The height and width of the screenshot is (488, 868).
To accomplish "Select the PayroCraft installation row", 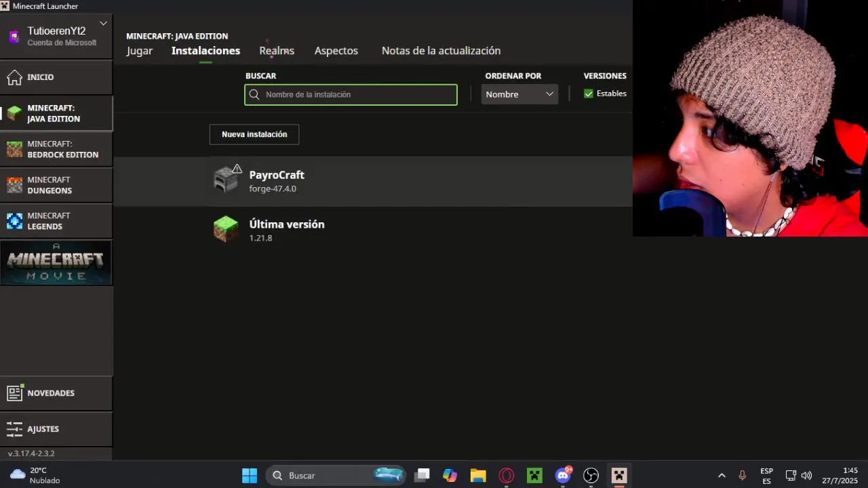I will [x=373, y=181].
